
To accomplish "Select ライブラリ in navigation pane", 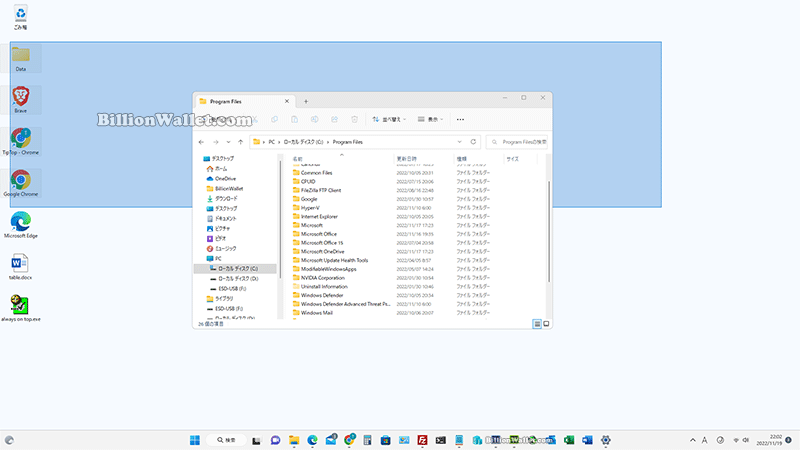I will tap(220, 298).
